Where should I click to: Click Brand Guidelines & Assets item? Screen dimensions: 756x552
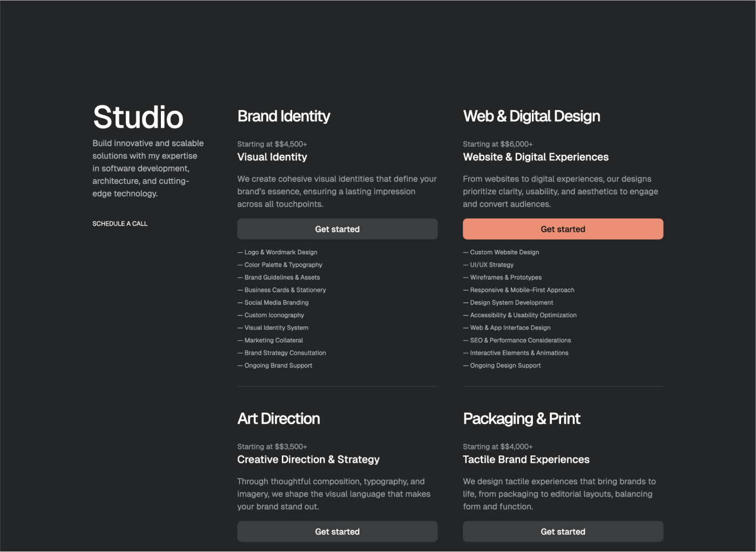coord(279,277)
